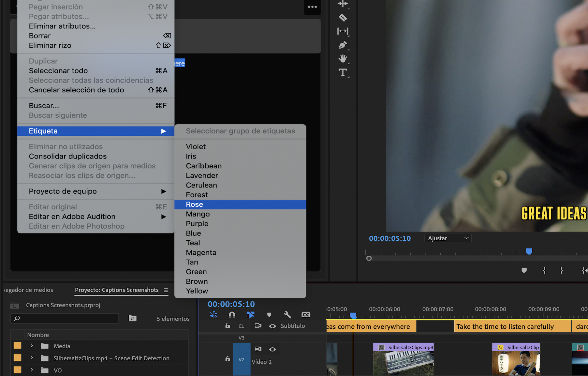This screenshot has width=588, height=376.
Task: Expand the Scene Edit Detection bin chevron
Action: [32, 357]
